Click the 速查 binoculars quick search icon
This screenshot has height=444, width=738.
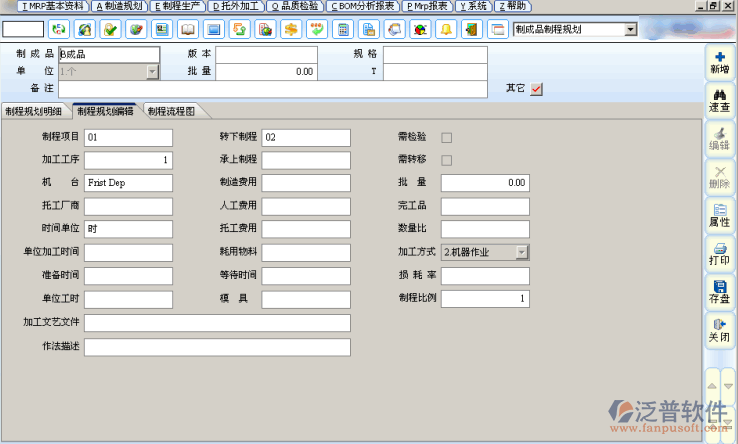[x=719, y=100]
